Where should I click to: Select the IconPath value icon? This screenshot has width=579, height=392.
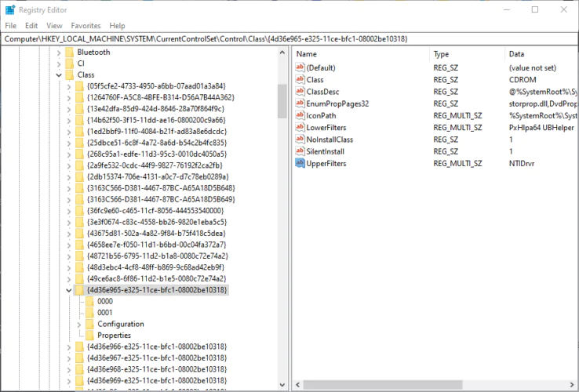coord(300,115)
